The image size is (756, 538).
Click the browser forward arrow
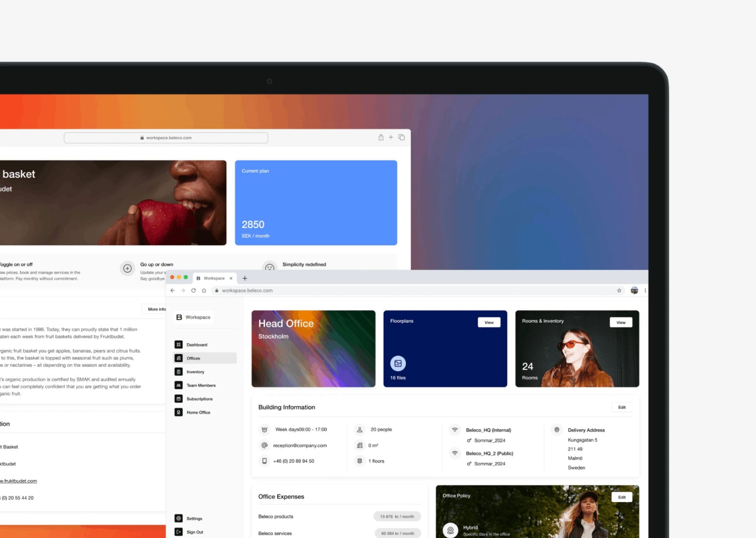click(183, 290)
